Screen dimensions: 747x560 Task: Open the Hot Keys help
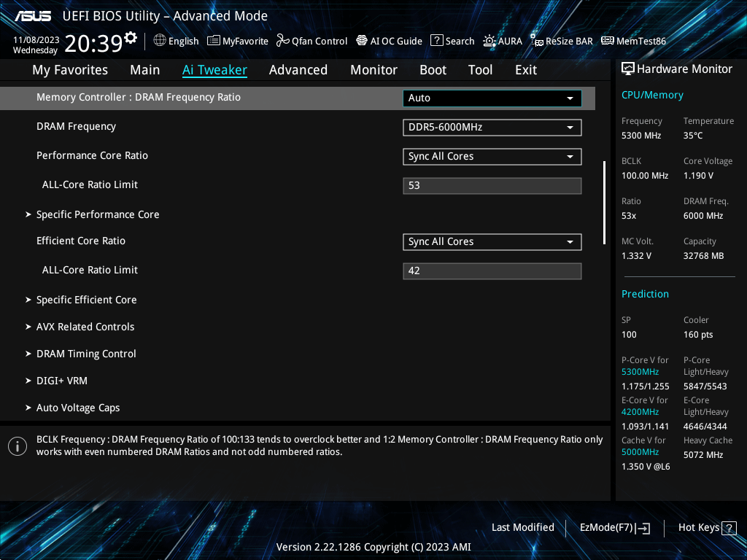tap(707, 528)
